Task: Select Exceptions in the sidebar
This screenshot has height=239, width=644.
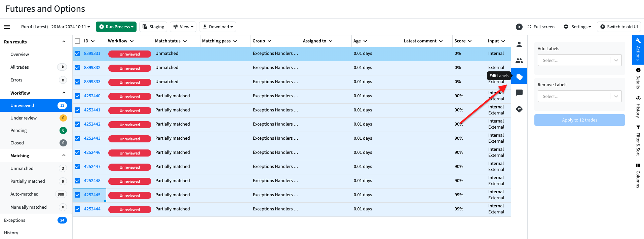Action: (x=36, y=220)
